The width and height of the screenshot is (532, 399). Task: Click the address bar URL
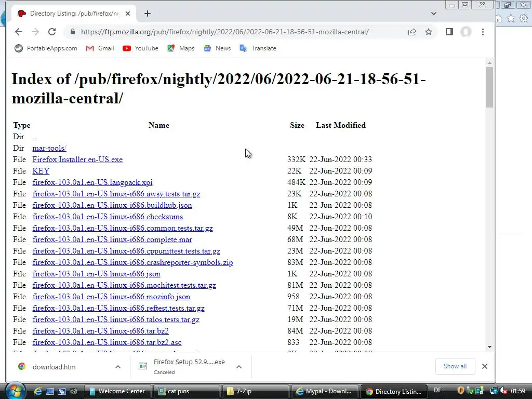tap(224, 32)
